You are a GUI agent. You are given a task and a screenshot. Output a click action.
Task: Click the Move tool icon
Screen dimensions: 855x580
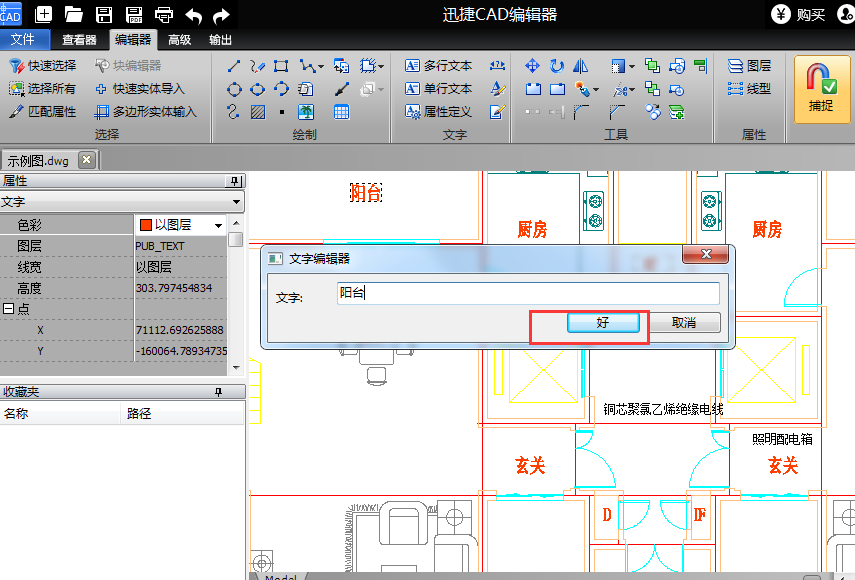532,66
